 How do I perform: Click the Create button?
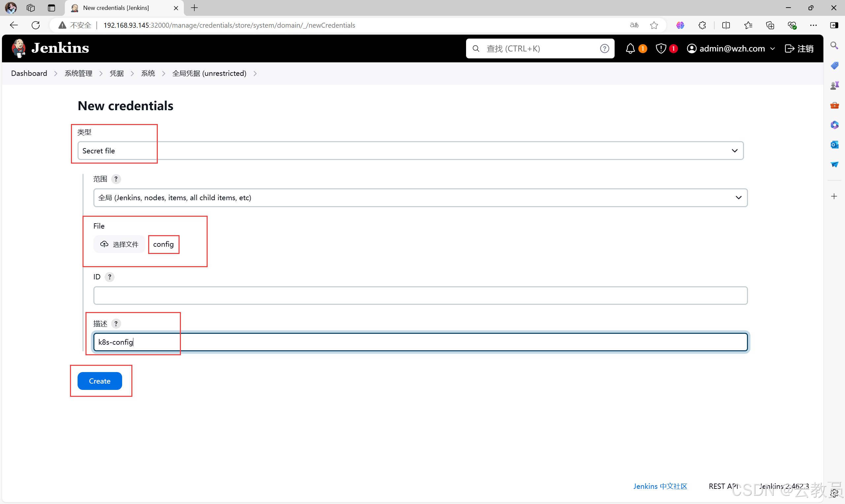tap(100, 381)
